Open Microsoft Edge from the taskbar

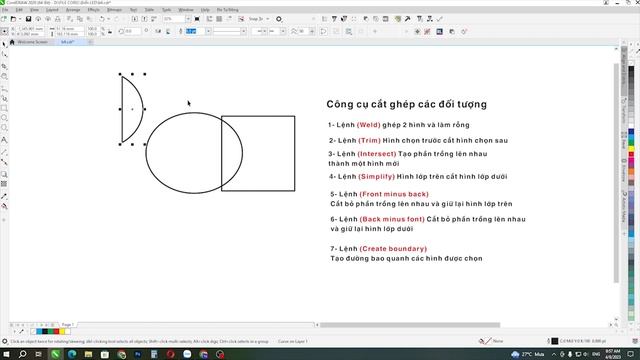pos(72,354)
